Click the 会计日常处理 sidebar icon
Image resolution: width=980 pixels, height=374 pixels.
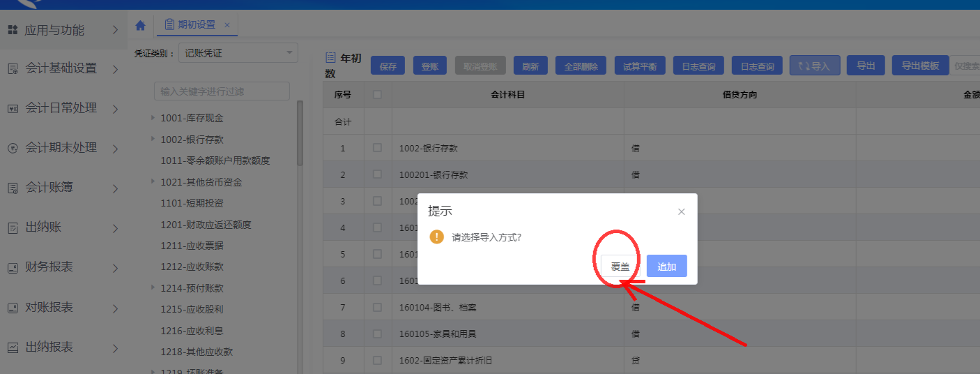[x=13, y=108]
